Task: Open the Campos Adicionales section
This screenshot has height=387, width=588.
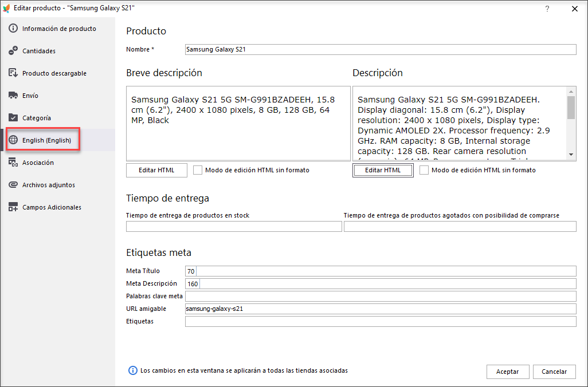Action: click(x=58, y=207)
